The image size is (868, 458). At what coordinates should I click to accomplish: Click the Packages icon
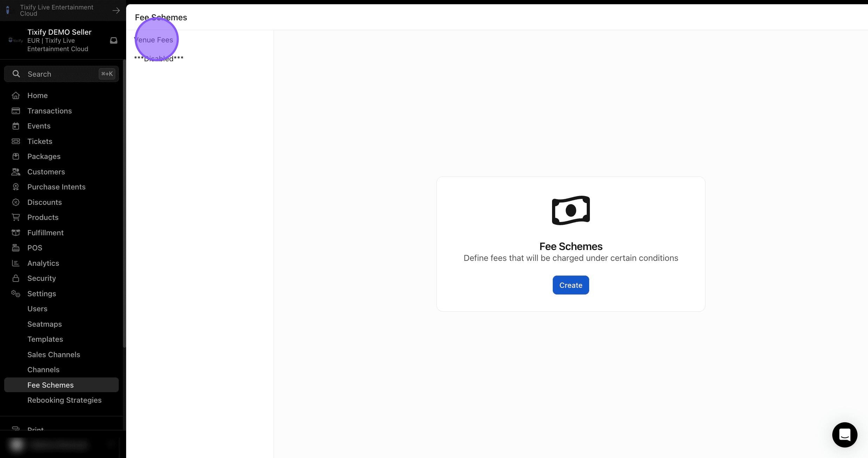[x=15, y=157]
